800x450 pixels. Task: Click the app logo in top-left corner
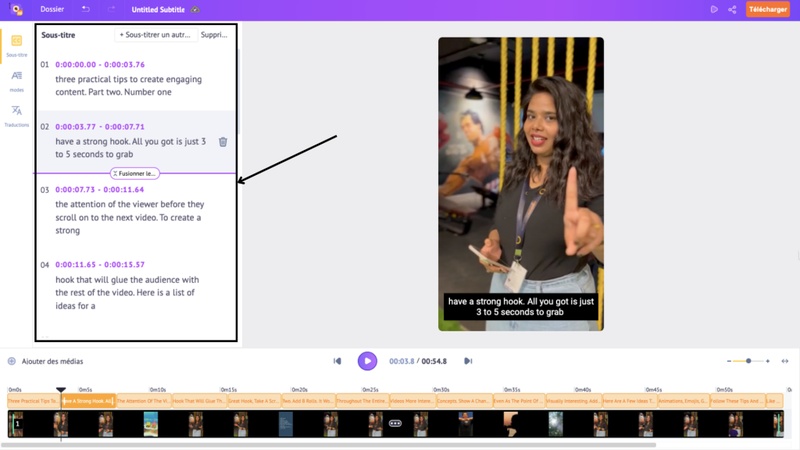(x=17, y=9)
